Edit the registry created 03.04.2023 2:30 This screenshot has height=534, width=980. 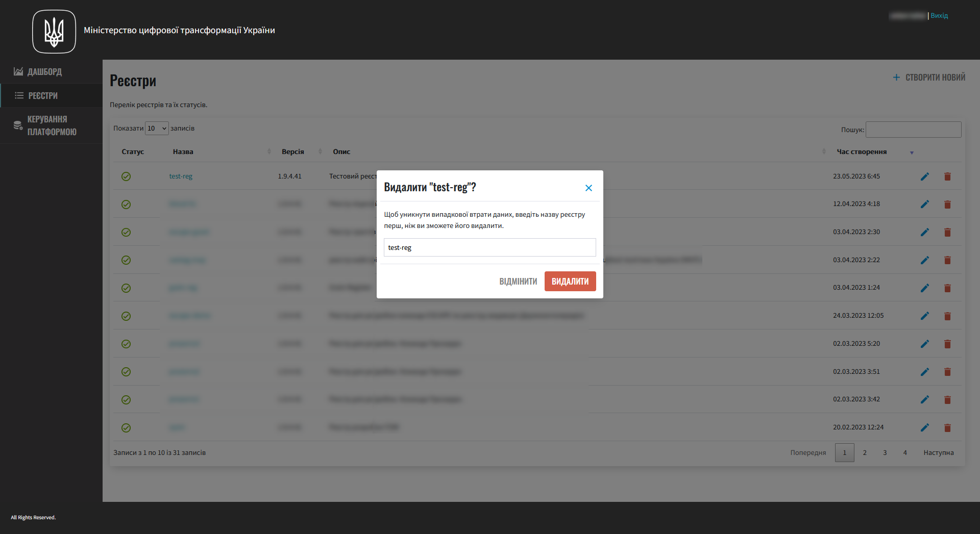924,233
